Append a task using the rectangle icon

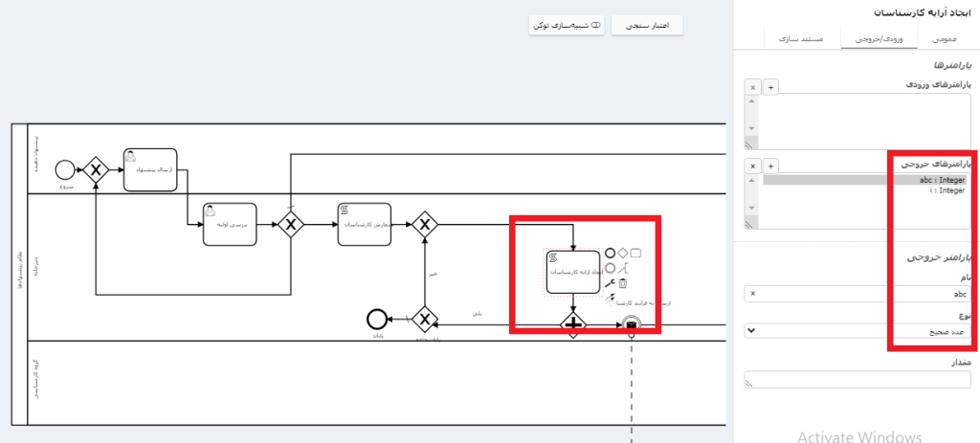tap(636, 254)
